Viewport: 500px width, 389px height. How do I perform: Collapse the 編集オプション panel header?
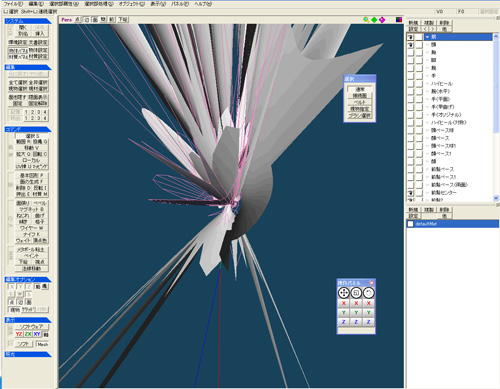pos(27,279)
